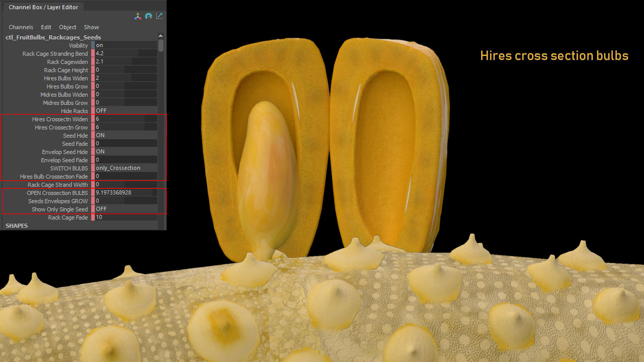Viewport: 644px width, 362px height.
Task: Select the Hide Racks attribute label
Action: pyautogui.click(x=74, y=111)
